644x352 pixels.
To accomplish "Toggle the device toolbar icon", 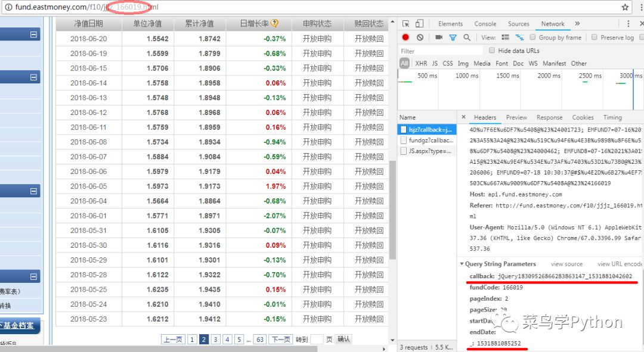I will click(419, 23).
